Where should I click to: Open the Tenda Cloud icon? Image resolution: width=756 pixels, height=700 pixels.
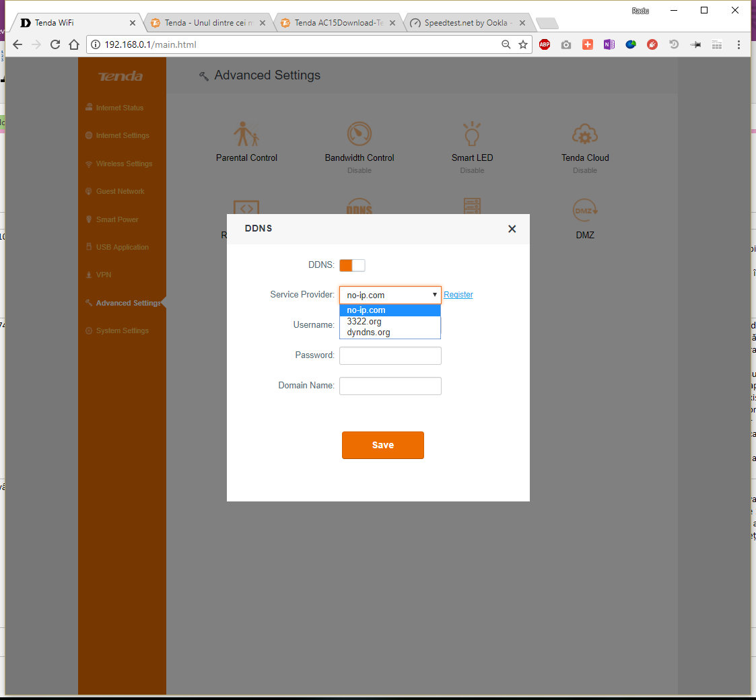coord(585,134)
